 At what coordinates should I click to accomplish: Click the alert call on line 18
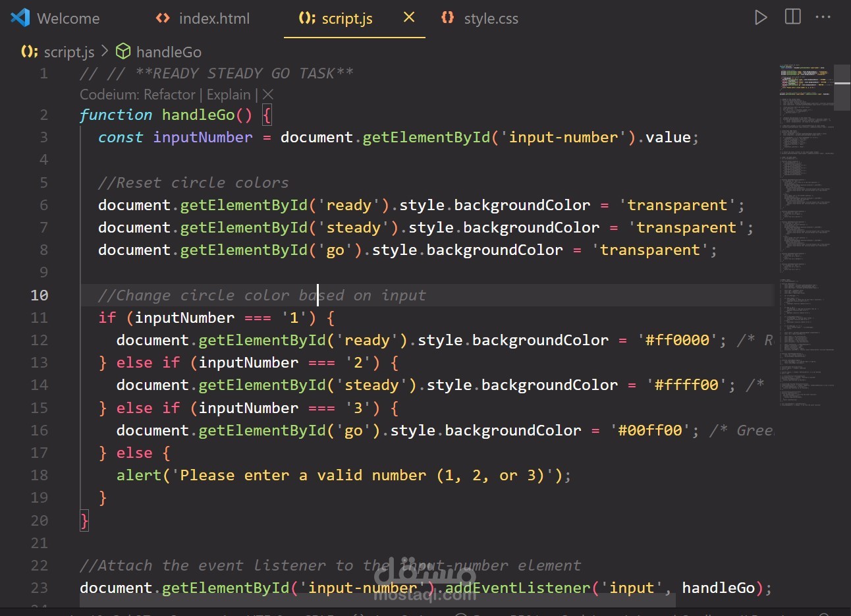139,476
